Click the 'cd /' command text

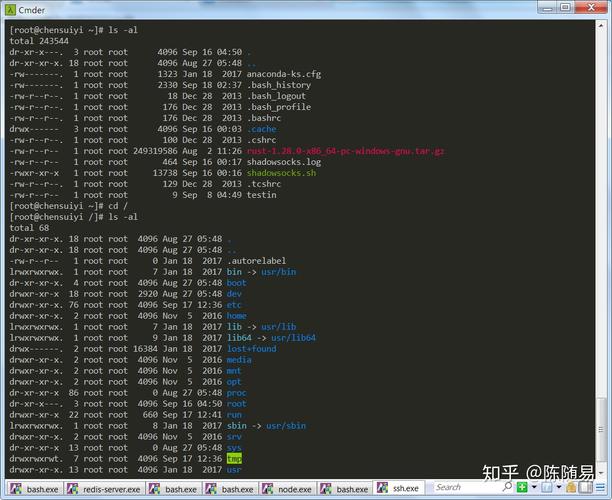click(118, 206)
